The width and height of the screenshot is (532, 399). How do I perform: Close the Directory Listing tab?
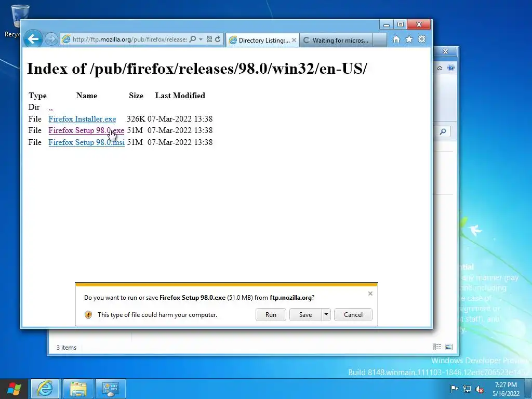[x=294, y=40]
